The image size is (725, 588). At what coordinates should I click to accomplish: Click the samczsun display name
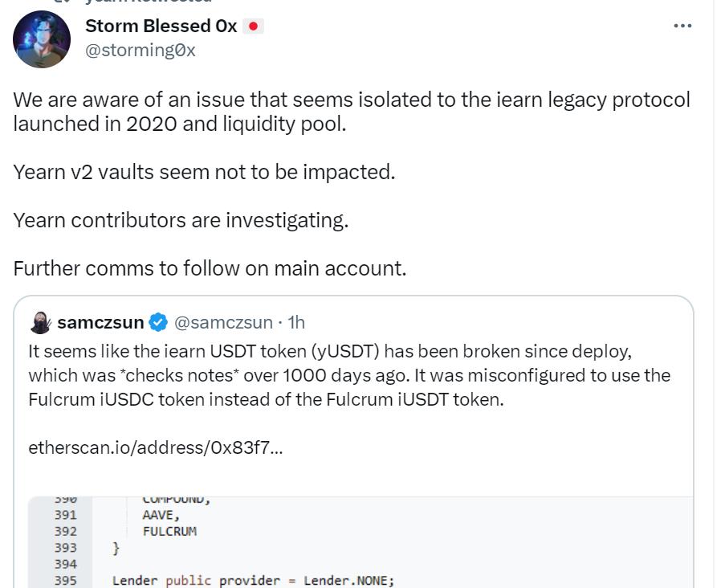point(100,323)
